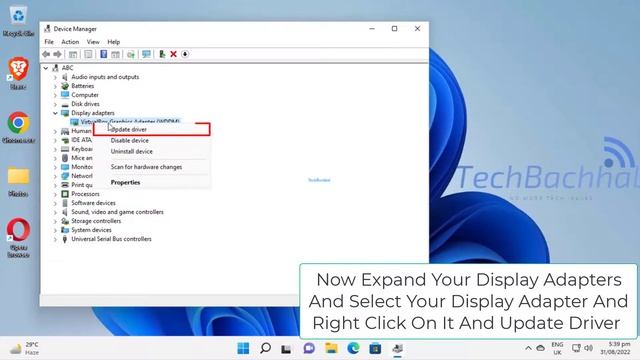640x360 pixels.
Task: Select the Universal Serial Bus controllers label
Action: pos(111,239)
